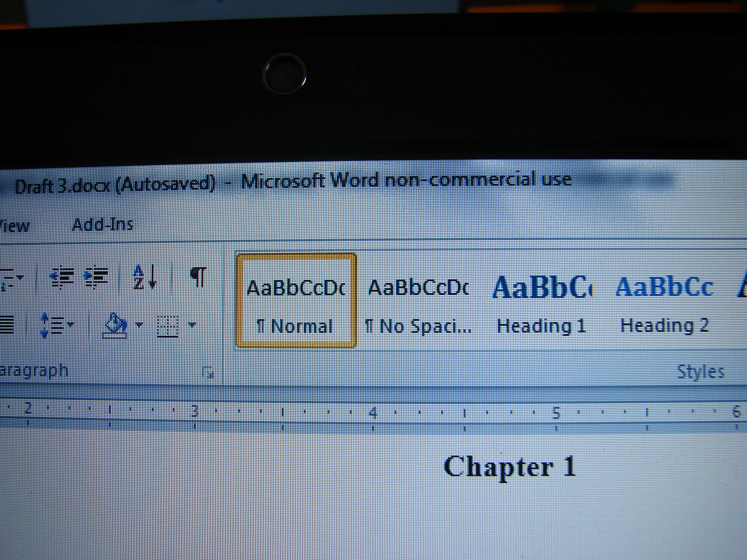Open the Paragraph dialog launcher
This screenshot has height=560, width=747.
(x=208, y=373)
